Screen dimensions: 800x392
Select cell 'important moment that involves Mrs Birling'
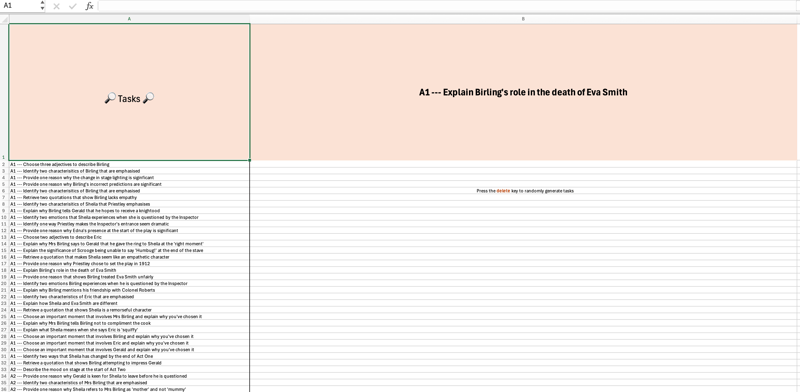click(x=129, y=316)
